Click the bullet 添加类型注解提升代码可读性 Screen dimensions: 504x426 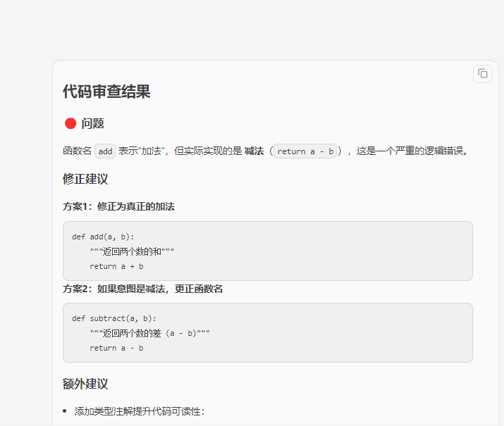point(140,411)
